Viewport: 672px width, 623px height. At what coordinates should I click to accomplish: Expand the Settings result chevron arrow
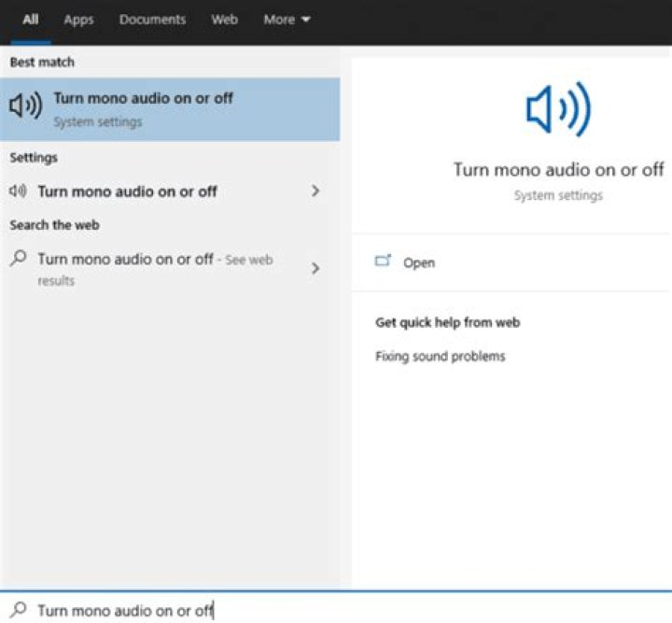[x=315, y=191]
